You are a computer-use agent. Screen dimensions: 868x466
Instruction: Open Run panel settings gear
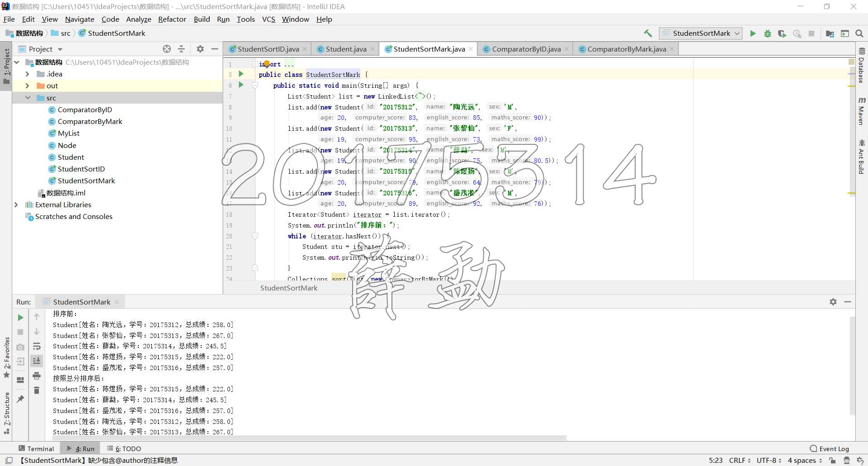(833, 302)
